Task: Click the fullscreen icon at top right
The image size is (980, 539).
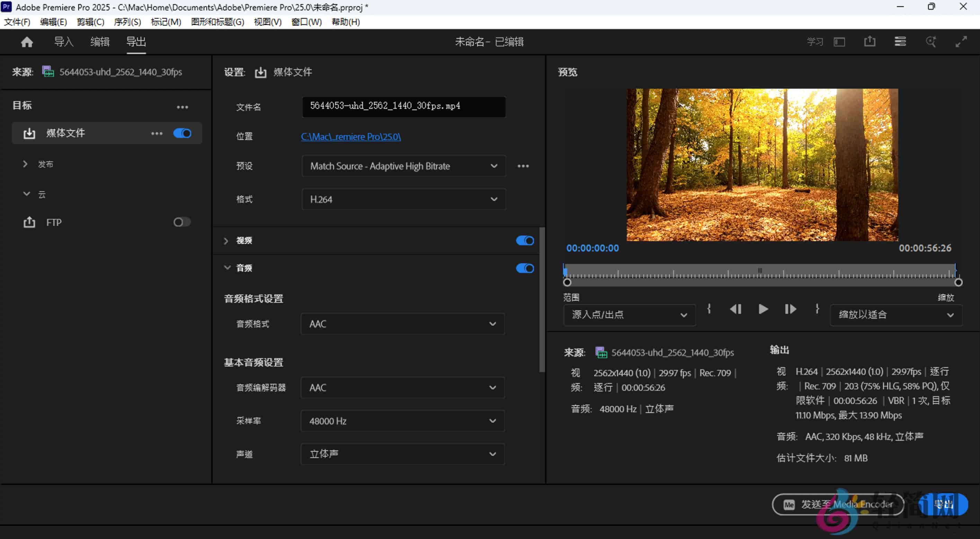Action: (x=962, y=42)
